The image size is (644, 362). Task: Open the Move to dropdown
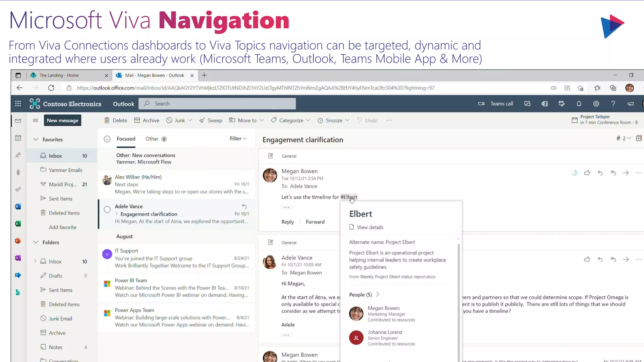[x=262, y=120]
